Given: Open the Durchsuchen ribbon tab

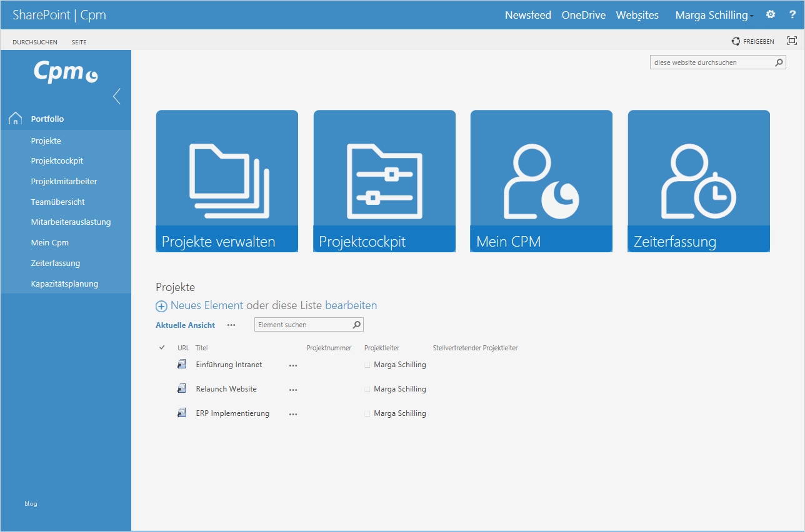Looking at the screenshot, I should [x=35, y=42].
